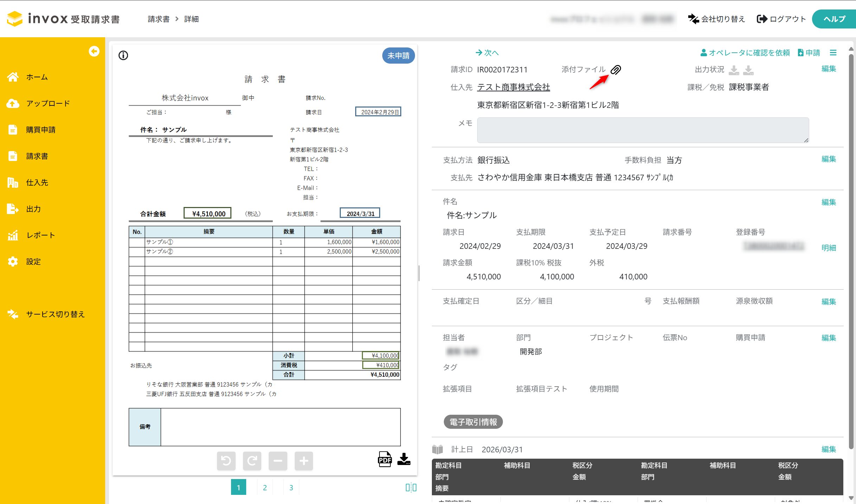
Task: Download the invoice file using the download icon
Action: click(404, 459)
